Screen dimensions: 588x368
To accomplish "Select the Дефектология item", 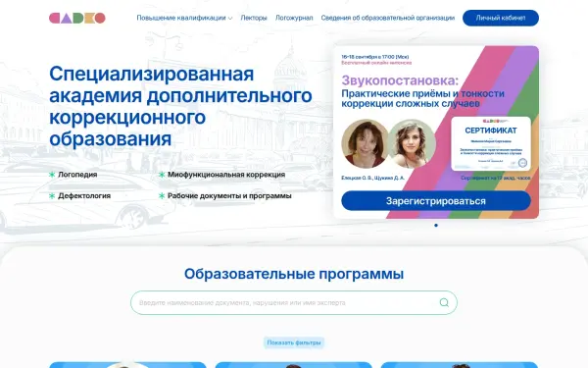I will click(84, 196).
